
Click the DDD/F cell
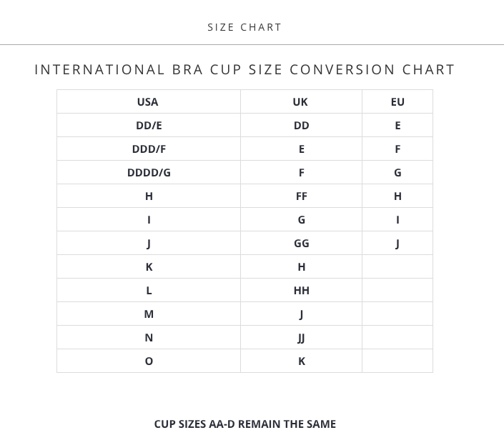[x=149, y=149]
